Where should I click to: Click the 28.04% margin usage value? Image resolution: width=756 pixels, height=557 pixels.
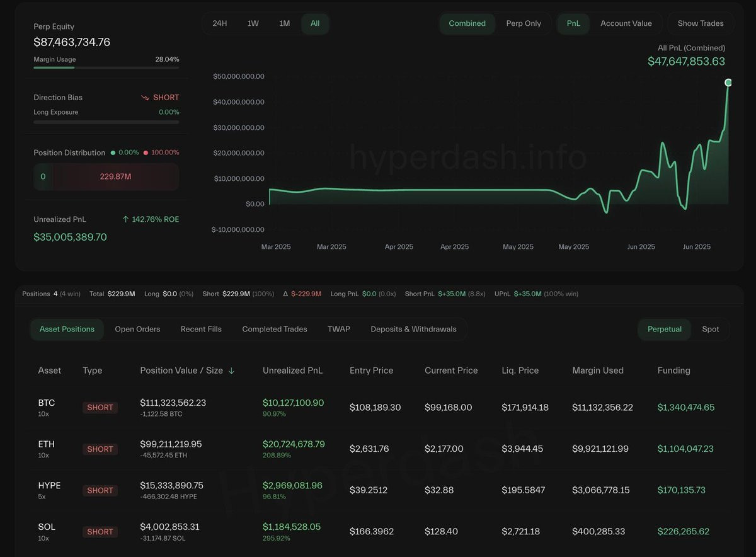[167, 59]
